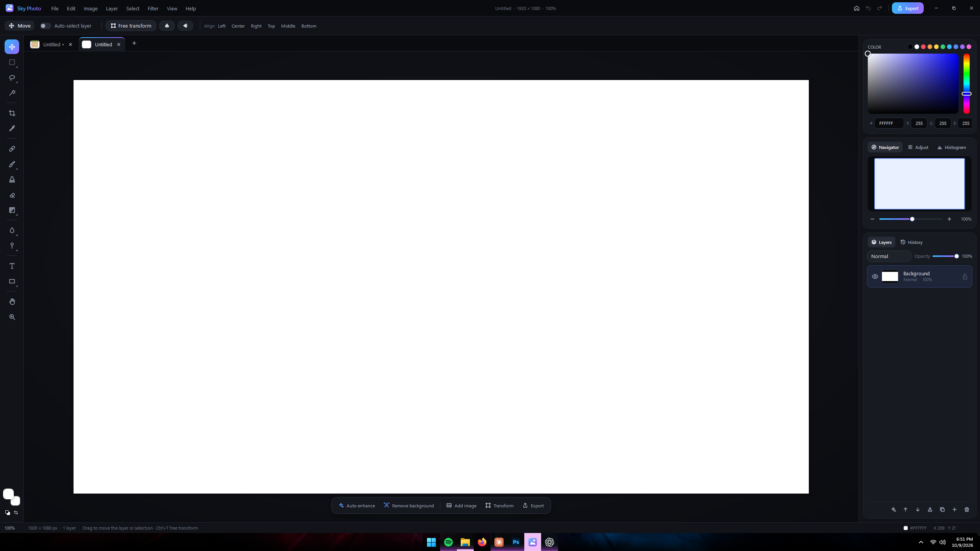Delete layer with trash icon
Screen dimensions: 980x551
(967, 510)
